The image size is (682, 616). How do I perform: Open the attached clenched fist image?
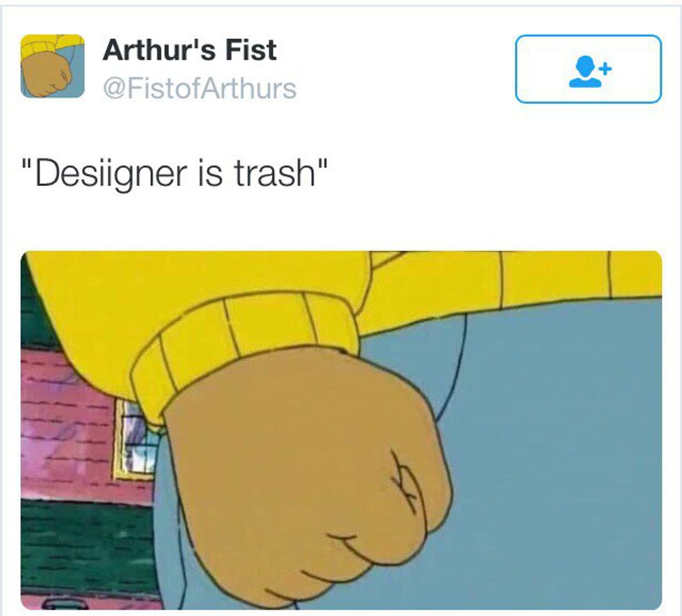[342, 430]
